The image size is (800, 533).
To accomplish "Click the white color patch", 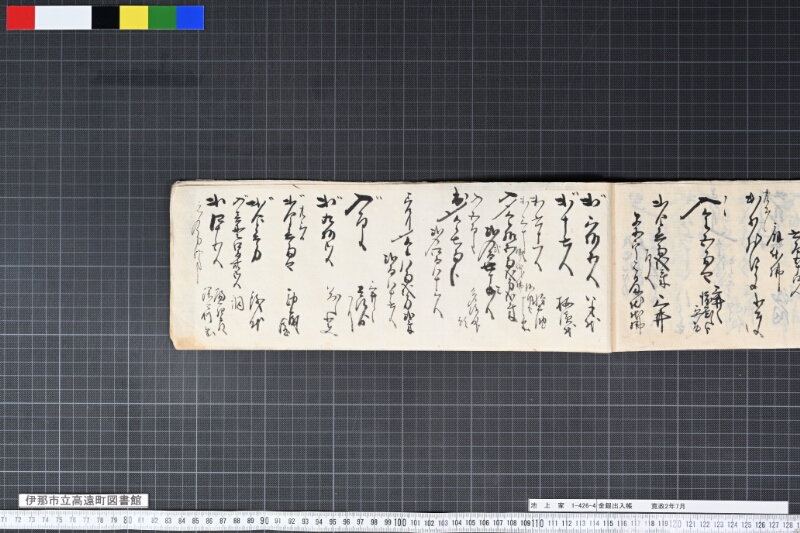I will 63,17.
